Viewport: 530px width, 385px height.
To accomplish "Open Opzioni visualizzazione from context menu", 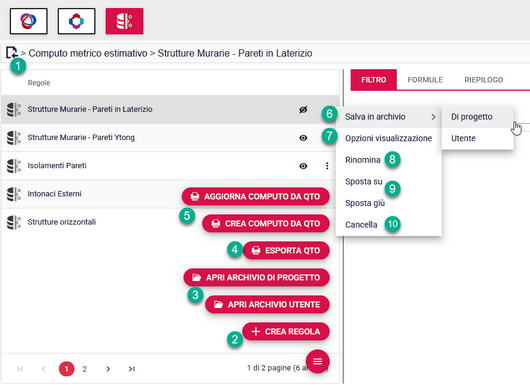I will click(389, 138).
